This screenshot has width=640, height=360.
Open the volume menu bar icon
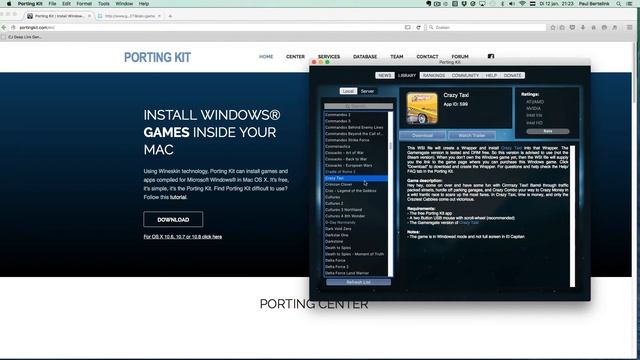point(512,4)
